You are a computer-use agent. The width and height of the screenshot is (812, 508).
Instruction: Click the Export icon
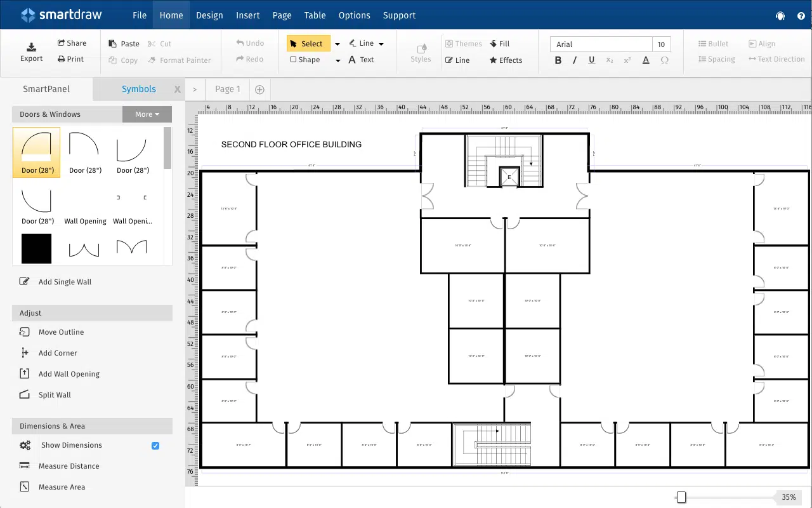pos(31,47)
